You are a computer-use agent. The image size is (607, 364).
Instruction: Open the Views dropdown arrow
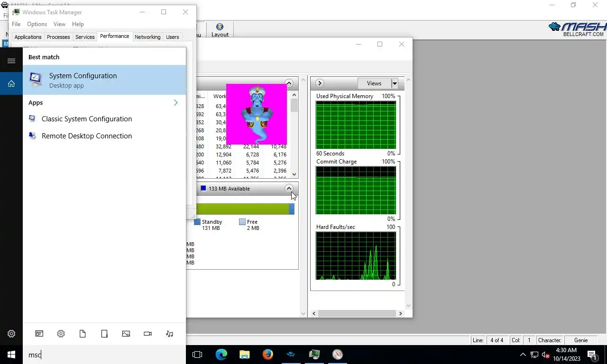pos(394,83)
